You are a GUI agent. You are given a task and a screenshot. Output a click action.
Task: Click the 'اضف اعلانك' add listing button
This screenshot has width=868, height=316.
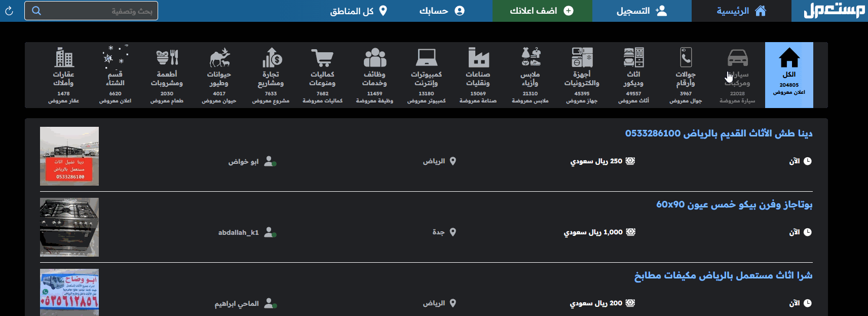coord(542,11)
